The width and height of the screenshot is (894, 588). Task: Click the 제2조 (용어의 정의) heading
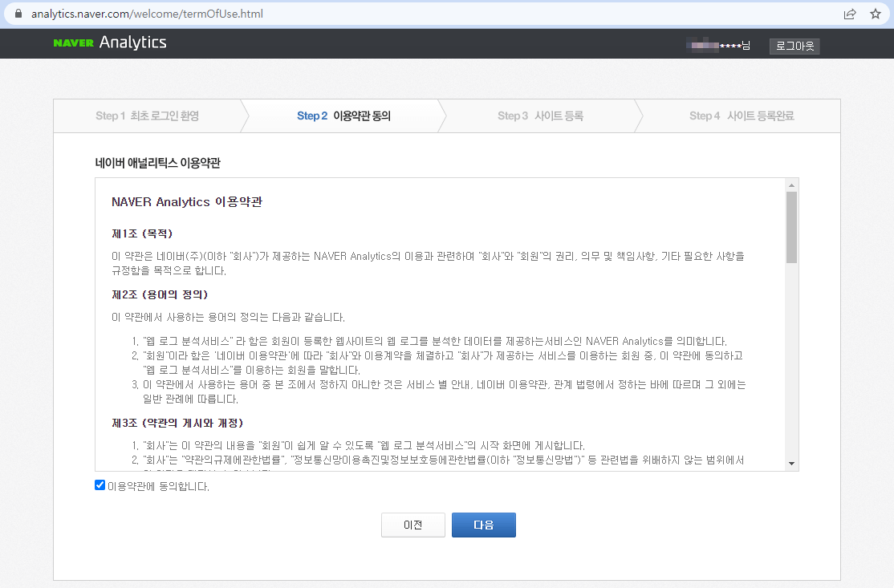click(x=160, y=294)
